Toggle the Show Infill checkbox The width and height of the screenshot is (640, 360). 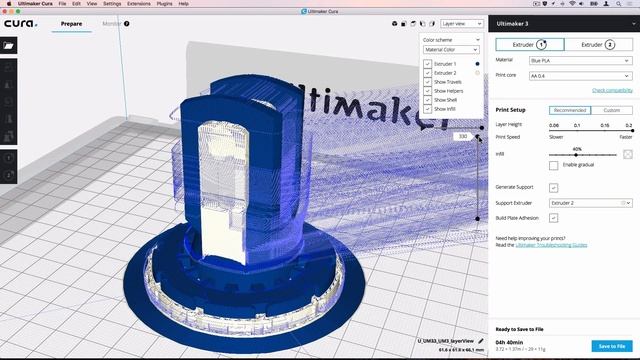coord(427,109)
